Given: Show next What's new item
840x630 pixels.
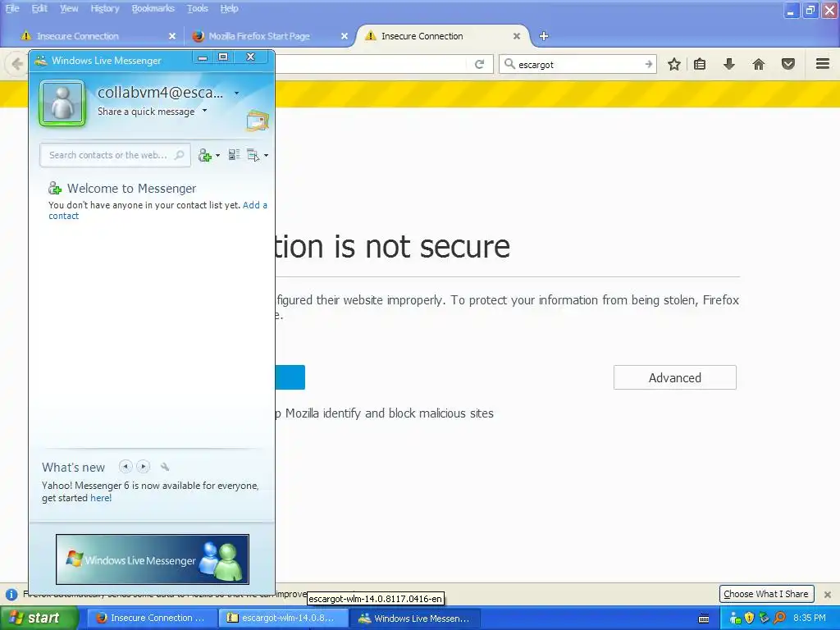Looking at the screenshot, I should (x=143, y=467).
